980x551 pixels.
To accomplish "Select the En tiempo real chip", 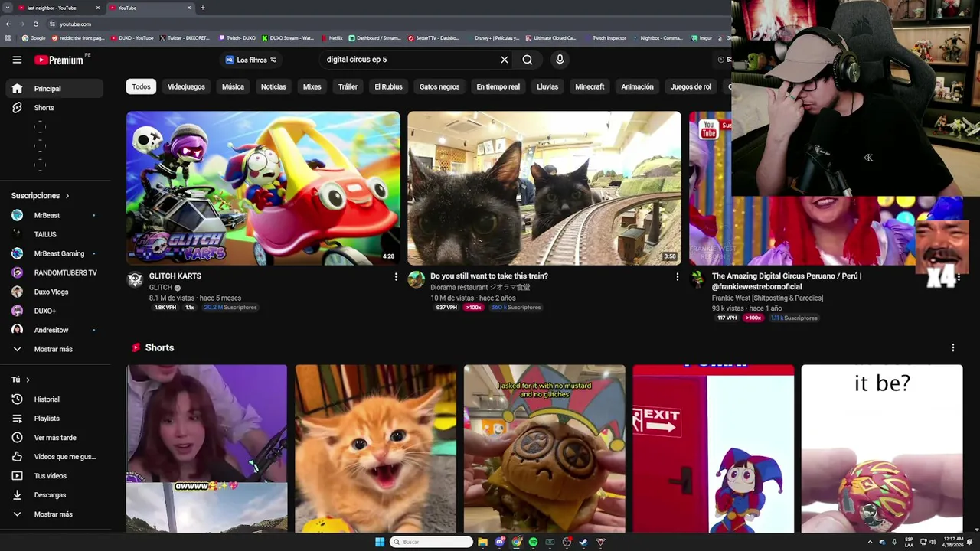I will pos(498,87).
